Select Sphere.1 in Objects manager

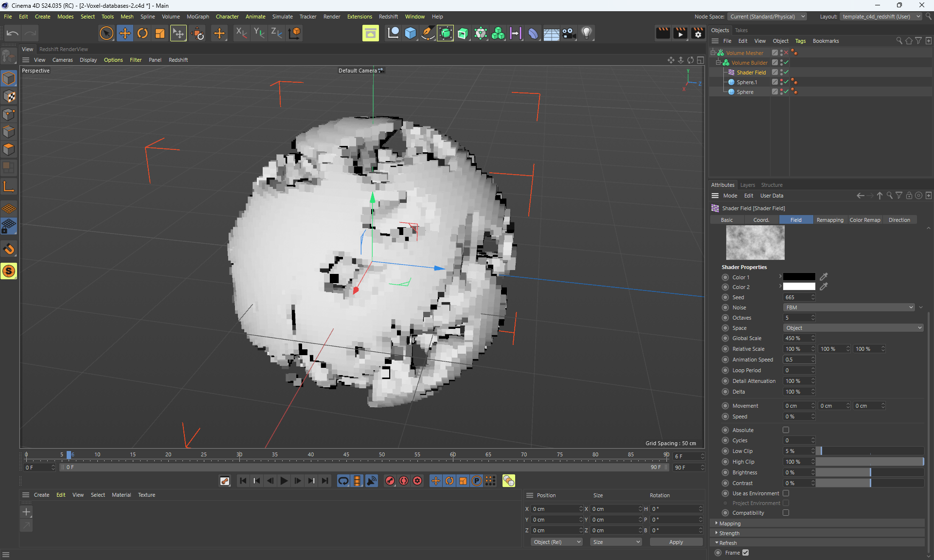[x=747, y=82]
